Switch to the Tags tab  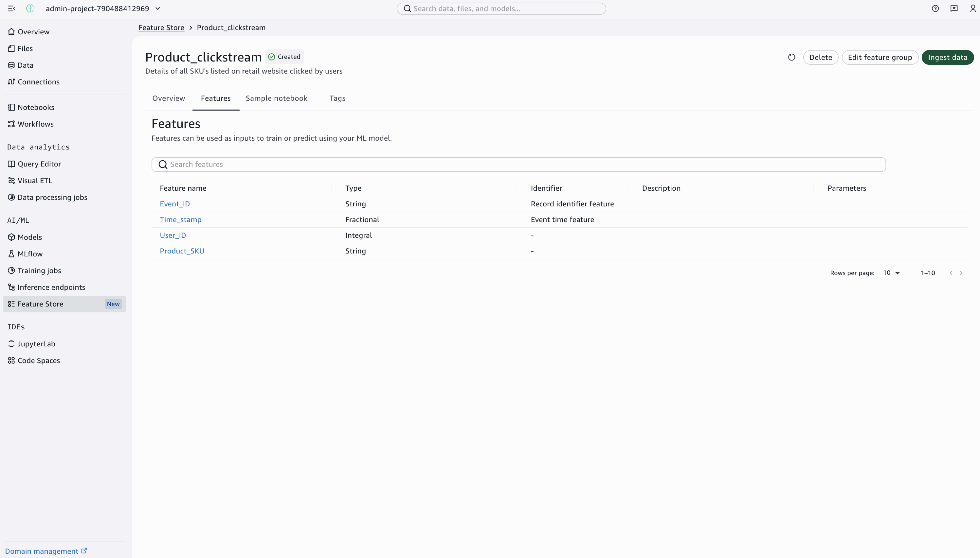pos(337,98)
